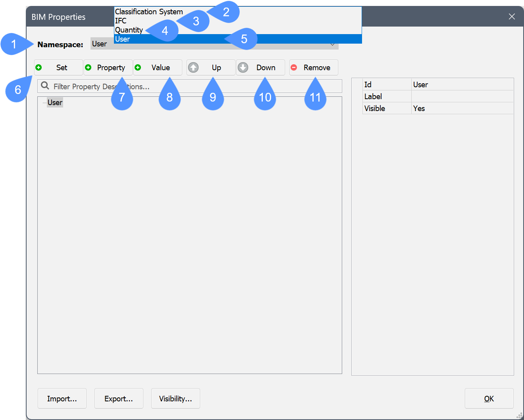Click the green plus Value icon
This screenshot has height=420, width=524.
(x=138, y=67)
